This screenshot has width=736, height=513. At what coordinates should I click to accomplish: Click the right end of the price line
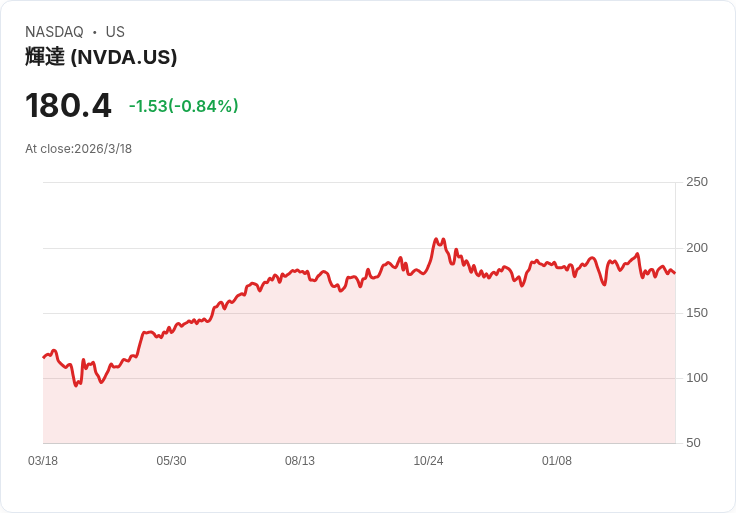tap(675, 273)
